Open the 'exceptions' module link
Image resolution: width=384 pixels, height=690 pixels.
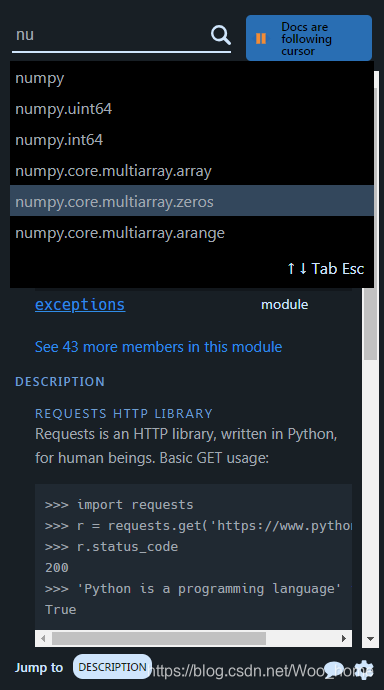tap(80, 305)
